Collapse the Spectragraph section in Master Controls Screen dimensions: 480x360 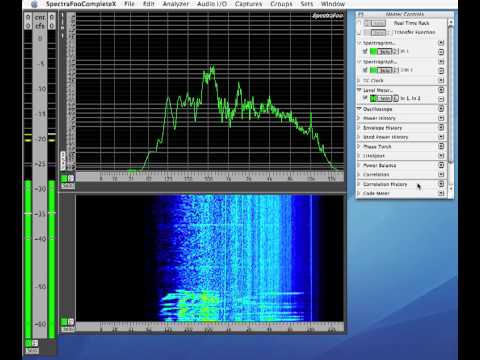(x=359, y=62)
